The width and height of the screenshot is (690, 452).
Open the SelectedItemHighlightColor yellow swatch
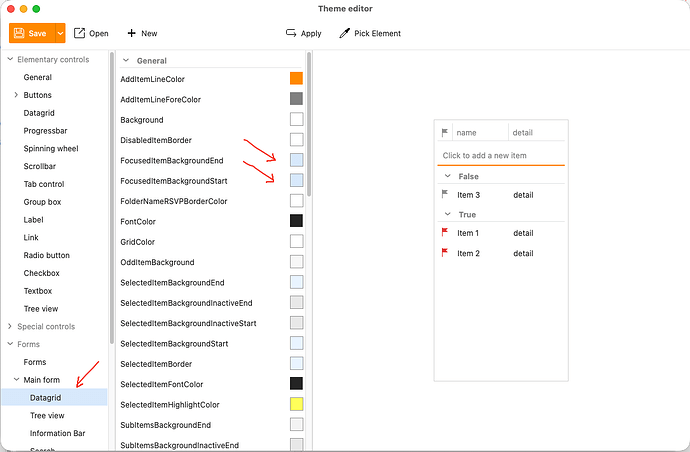point(296,404)
